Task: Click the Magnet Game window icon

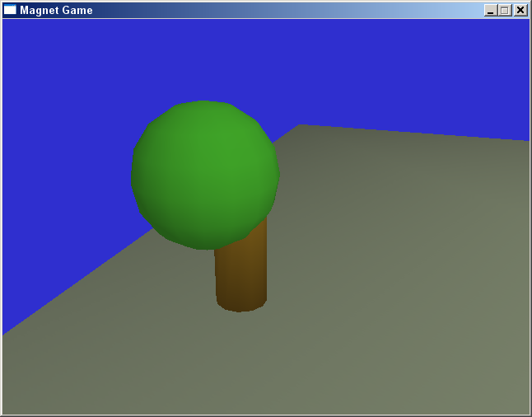Action: point(10,10)
